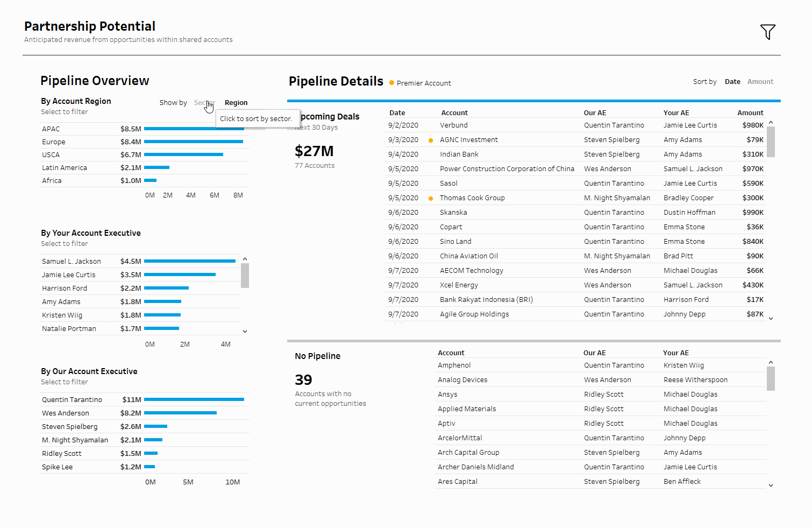This screenshot has height=528, width=812.
Task: Click Select to filter under By Account Region
Action: click(x=64, y=111)
